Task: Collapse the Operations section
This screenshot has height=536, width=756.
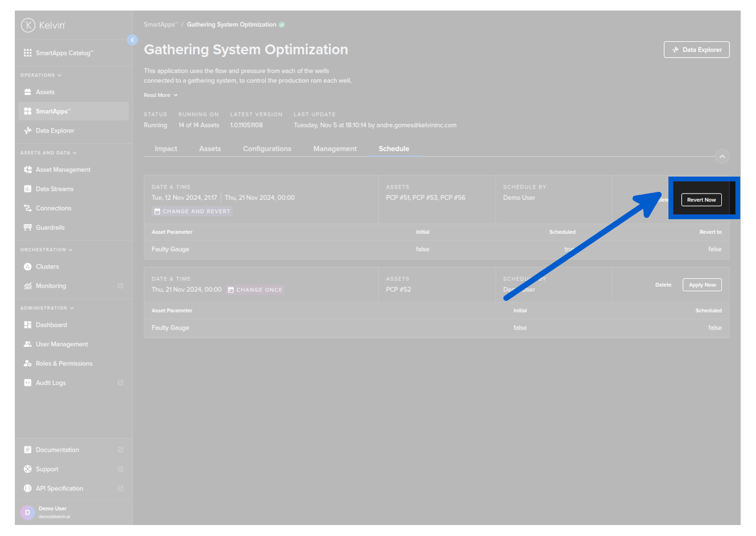Action: coord(59,75)
